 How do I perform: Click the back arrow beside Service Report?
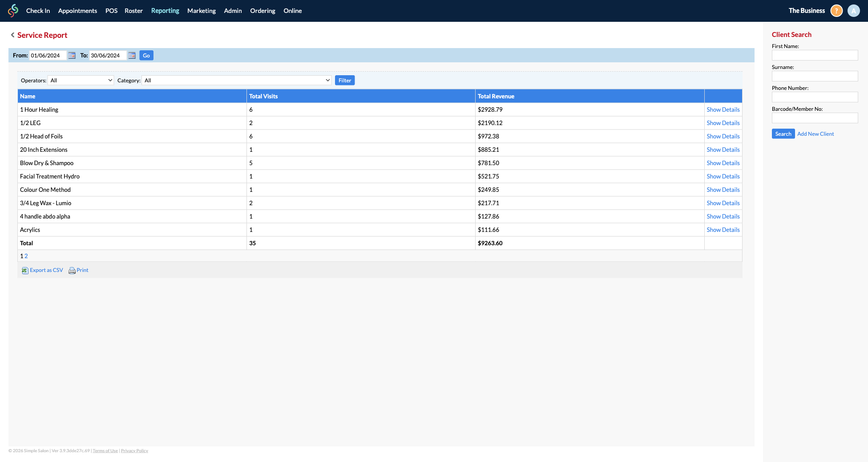coord(12,35)
